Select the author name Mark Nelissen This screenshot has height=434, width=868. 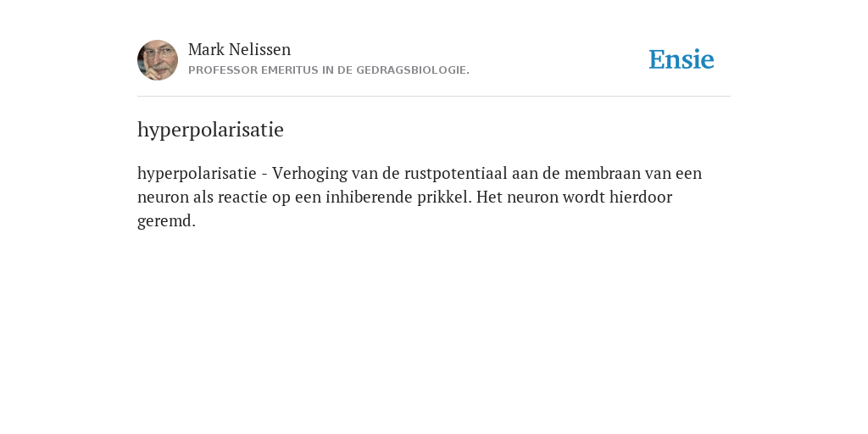coord(239,49)
